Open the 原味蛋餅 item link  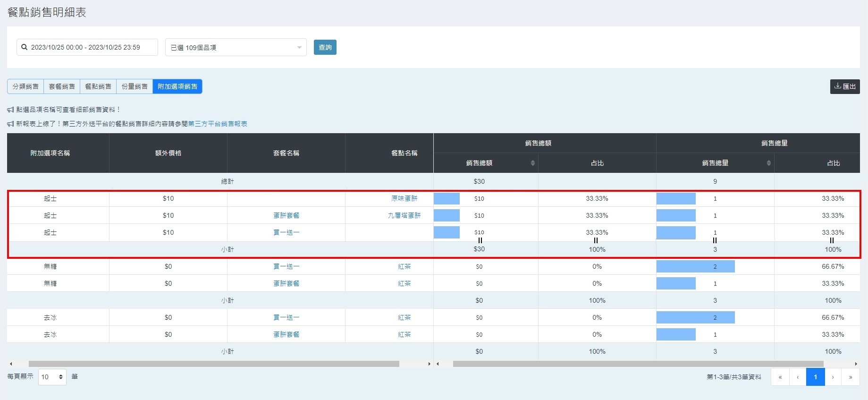[404, 198]
